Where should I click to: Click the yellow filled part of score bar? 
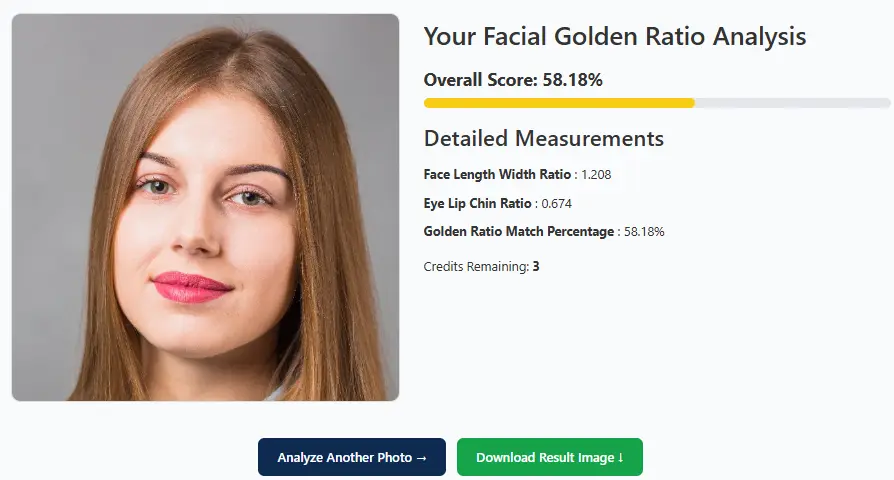(558, 103)
